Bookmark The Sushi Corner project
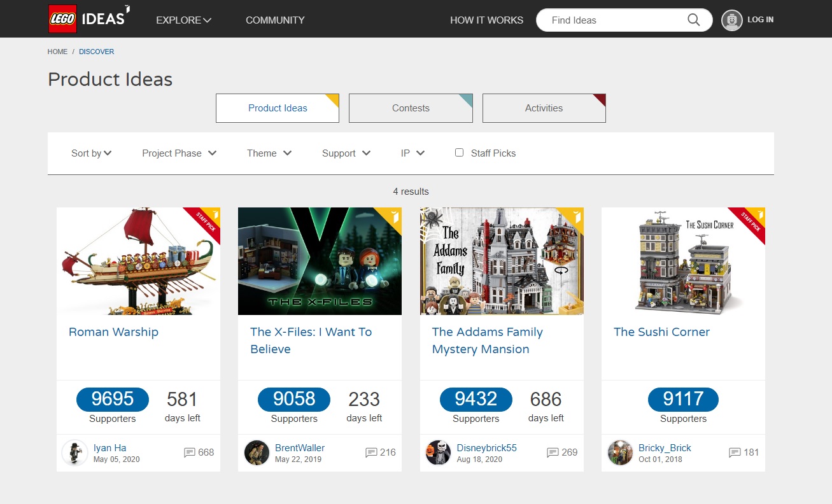 click(760, 214)
